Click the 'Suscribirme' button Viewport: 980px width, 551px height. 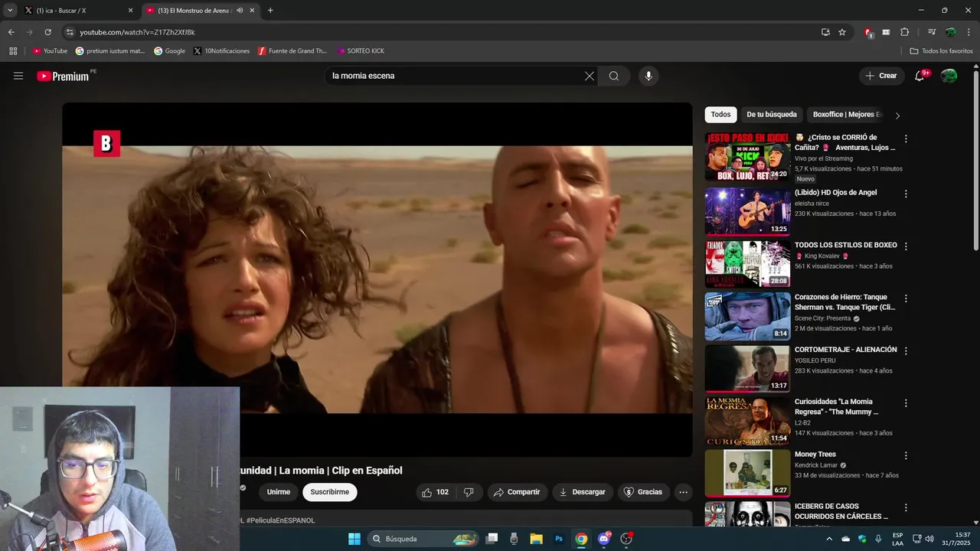330,492
